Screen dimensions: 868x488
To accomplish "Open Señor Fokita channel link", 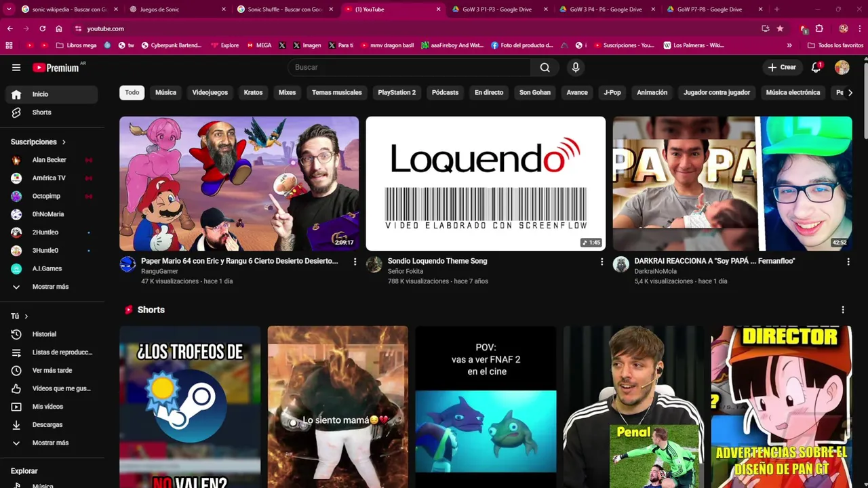I will (406, 271).
